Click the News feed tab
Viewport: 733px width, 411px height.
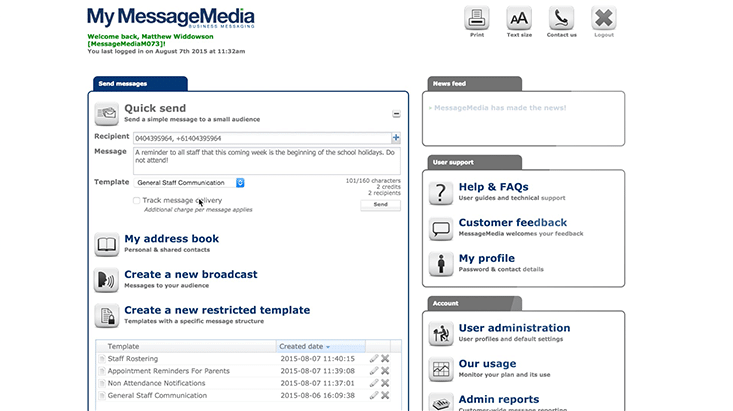474,84
